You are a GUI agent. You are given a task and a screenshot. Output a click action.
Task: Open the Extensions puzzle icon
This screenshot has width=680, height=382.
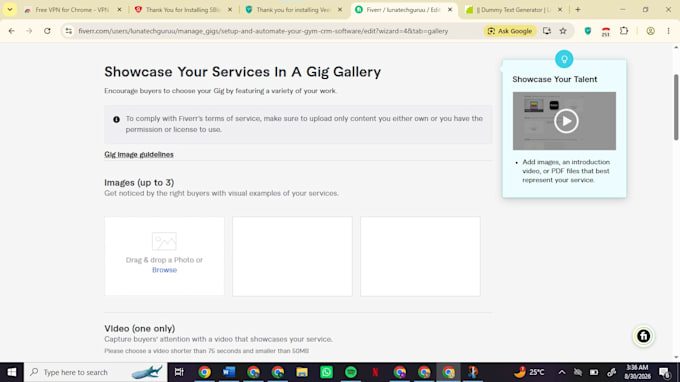pos(624,31)
